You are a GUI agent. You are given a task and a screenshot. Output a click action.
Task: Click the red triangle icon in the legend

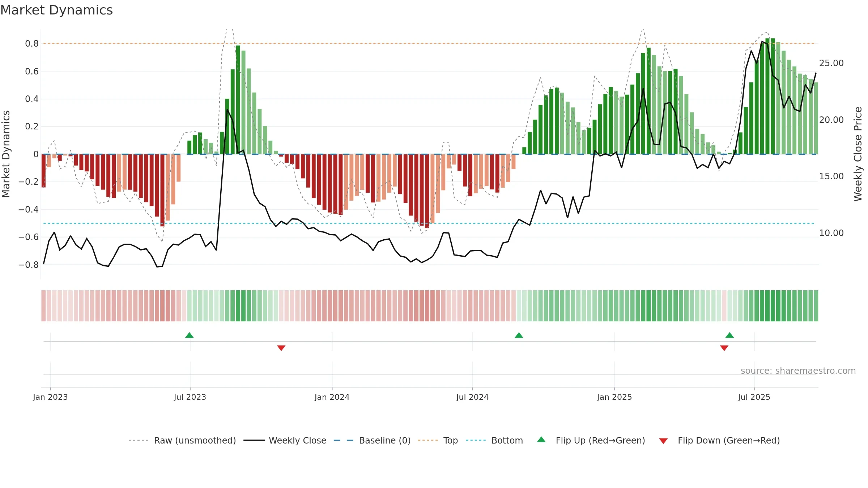pyautogui.click(x=663, y=441)
